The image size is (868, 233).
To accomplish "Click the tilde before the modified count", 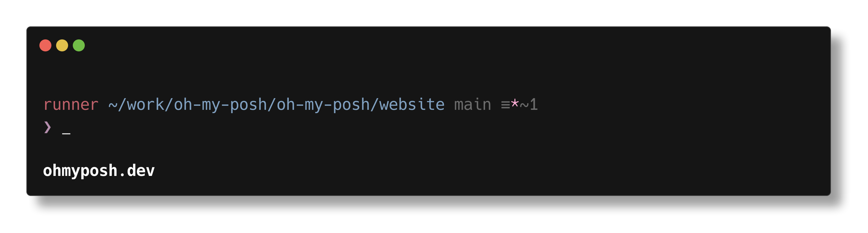I will [x=524, y=105].
